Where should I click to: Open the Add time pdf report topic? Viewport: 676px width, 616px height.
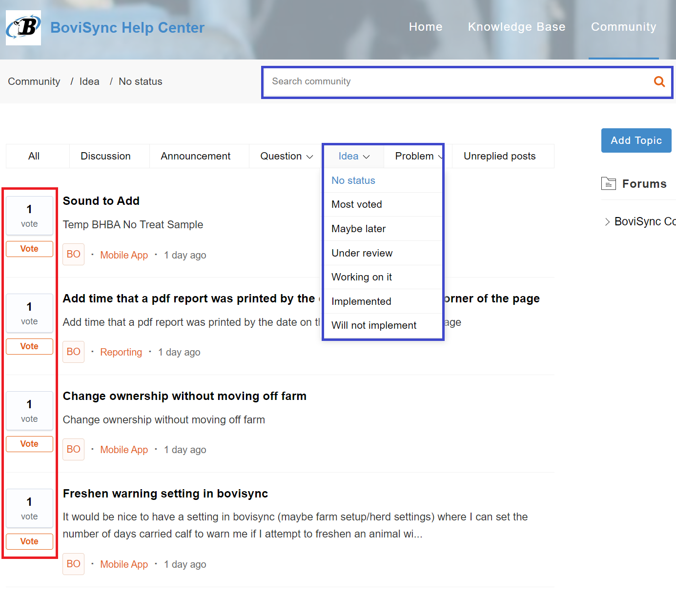[301, 298]
